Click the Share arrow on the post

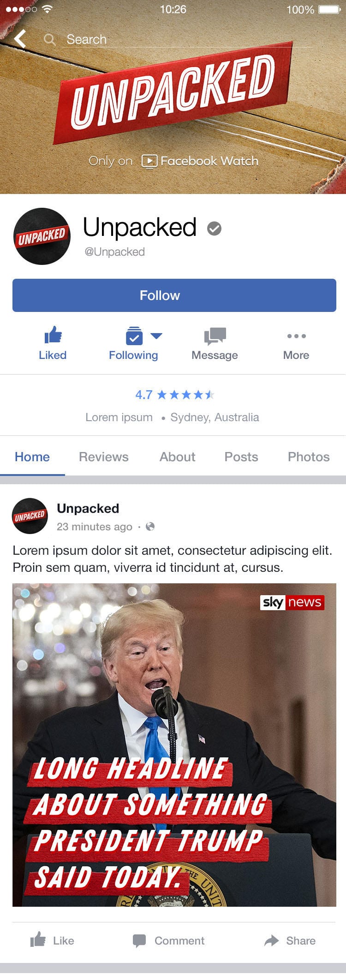pos(271,940)
